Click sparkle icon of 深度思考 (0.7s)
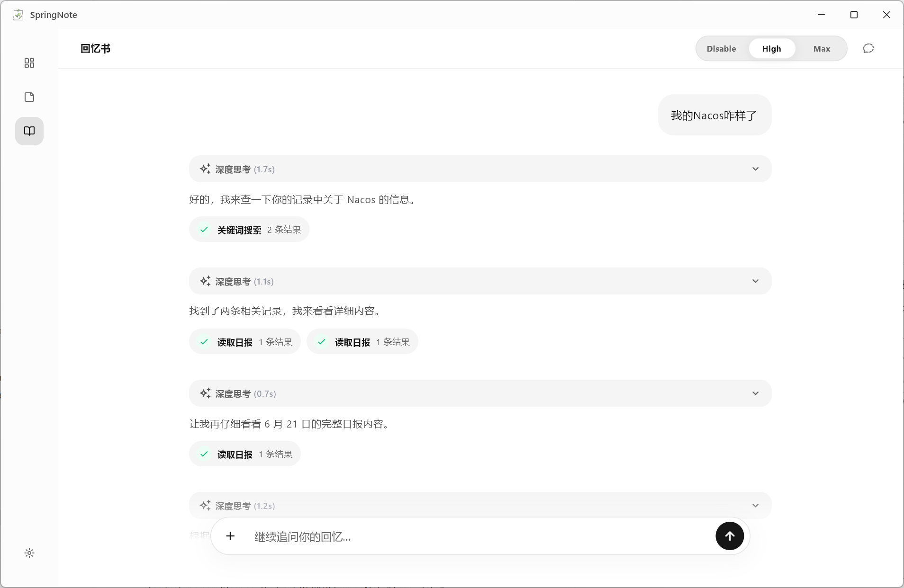 point(205,393)
